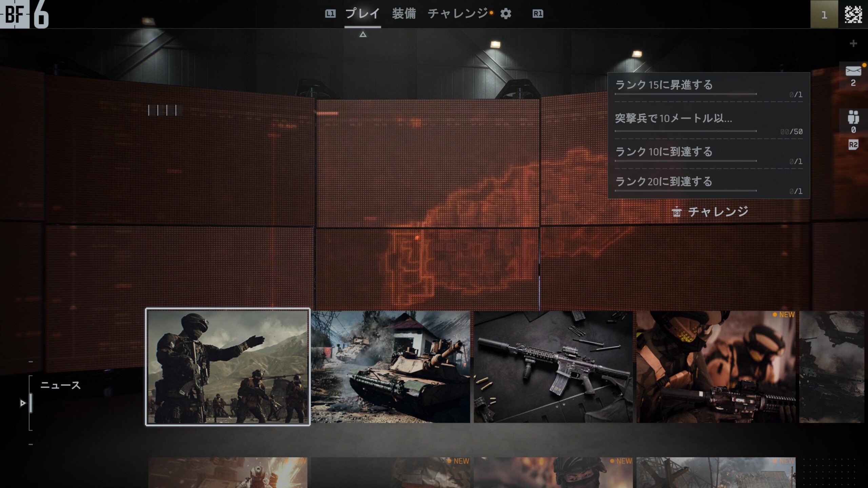This screenshot has width=868, height=488.
Task: Open the highlighted soldiers news tile
Action: pyautogui.click(x=228, y=367)
